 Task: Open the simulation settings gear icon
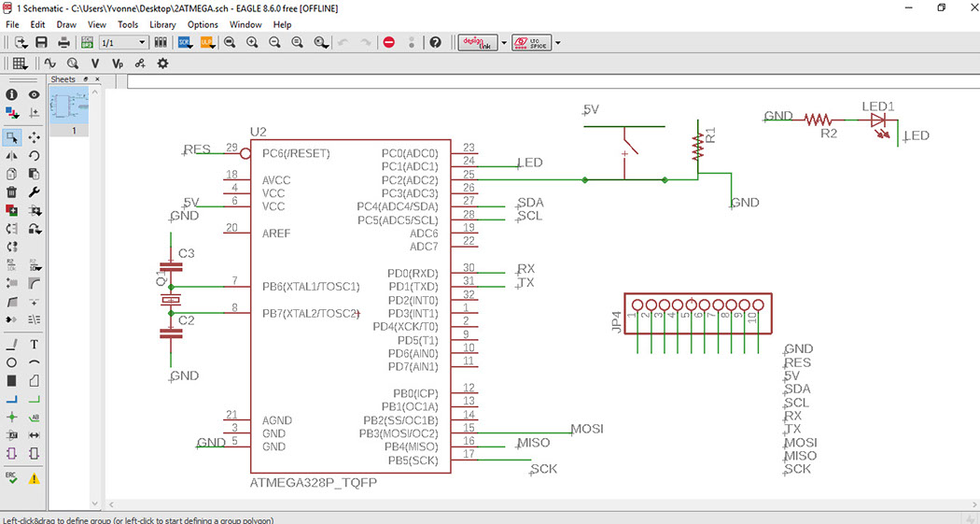click(162, 64)
